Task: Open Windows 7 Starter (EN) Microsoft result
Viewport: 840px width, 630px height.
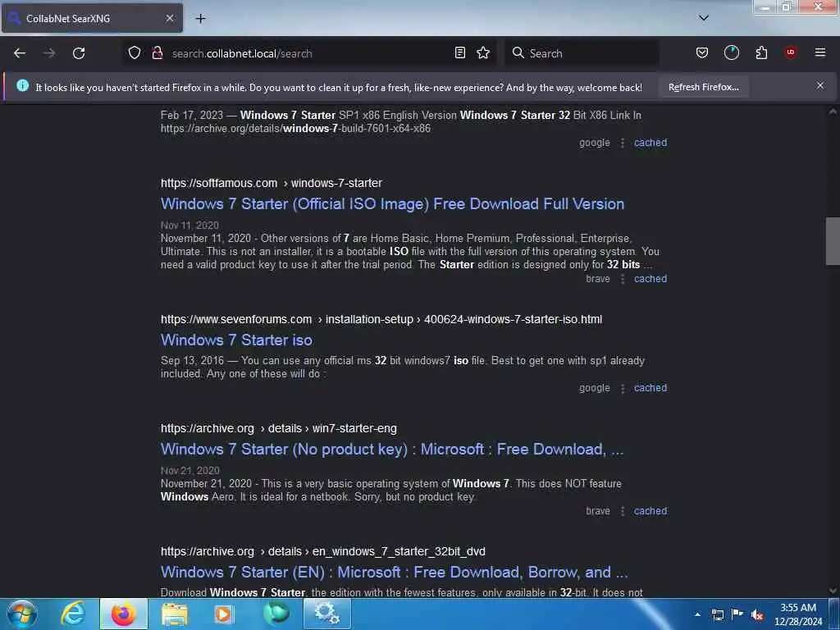Action: pyautogui.click(x=395, y=572)
